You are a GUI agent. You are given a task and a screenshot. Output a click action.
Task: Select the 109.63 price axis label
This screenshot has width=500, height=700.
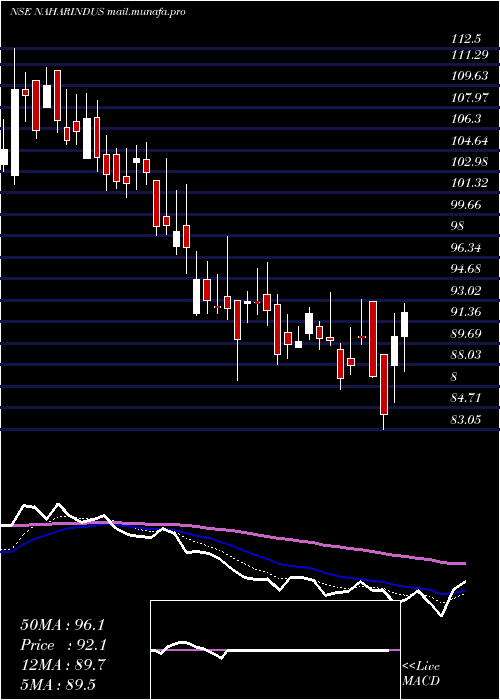coord(470,76)
